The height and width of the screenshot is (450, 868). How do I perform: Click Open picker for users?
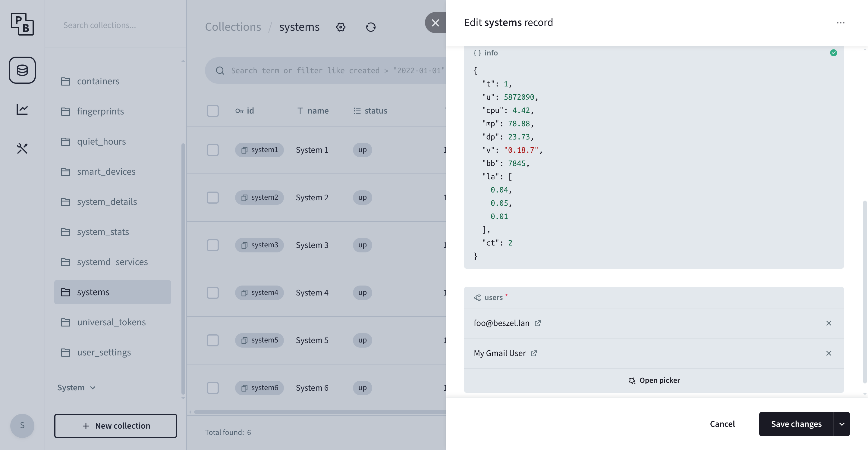654,380
